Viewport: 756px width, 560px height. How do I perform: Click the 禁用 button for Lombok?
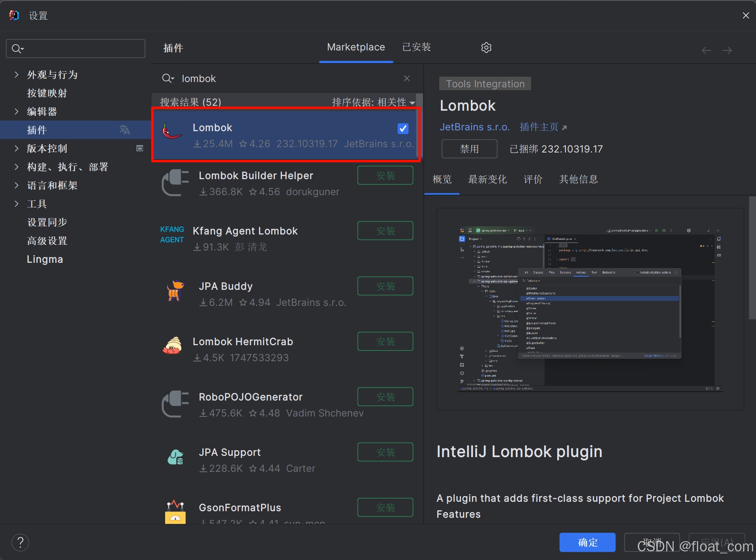tap(469, 149)
